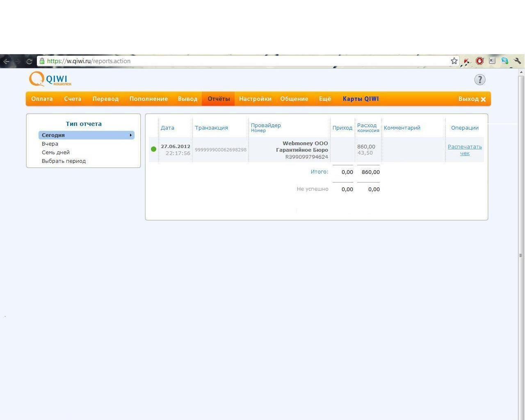Open Chrome's wrench settings menu
Image resolution: width=525 pixels, height=420 pixels.
tap(518, 61)
